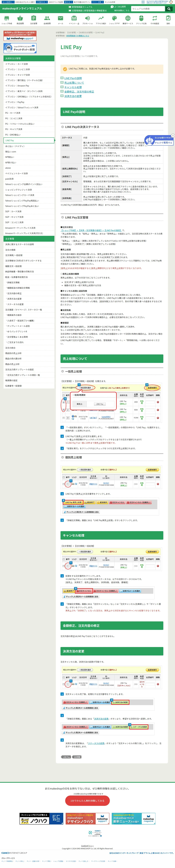This screenshot has width=175, height=868.
Task: Open 商品別の売上分析 sidebar item
Action: click(29, 353)
